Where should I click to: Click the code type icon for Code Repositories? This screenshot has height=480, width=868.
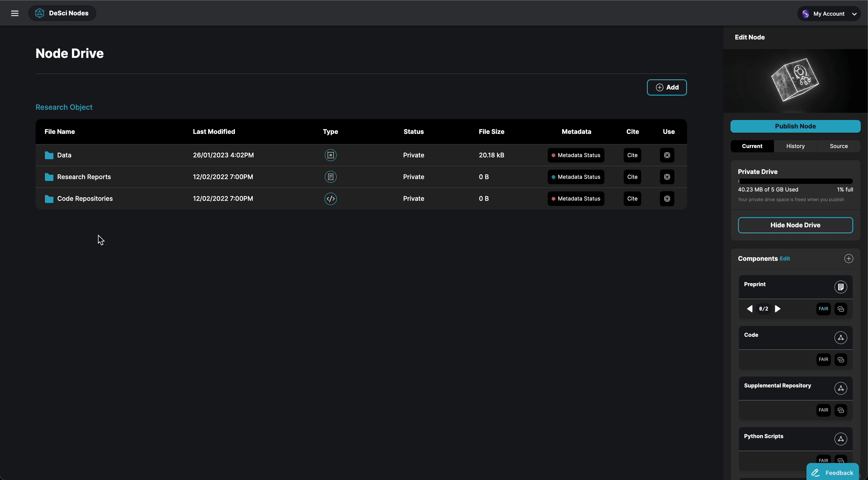330,199
